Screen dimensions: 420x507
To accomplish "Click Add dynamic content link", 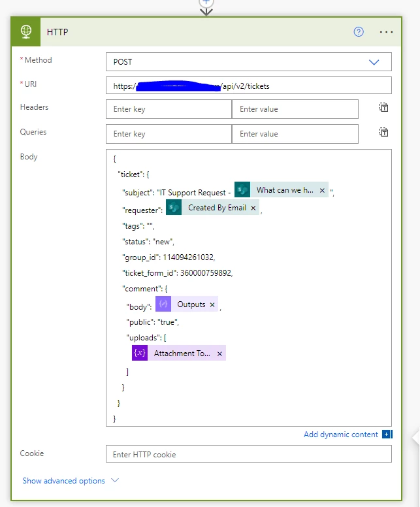I will click(341, 434).
